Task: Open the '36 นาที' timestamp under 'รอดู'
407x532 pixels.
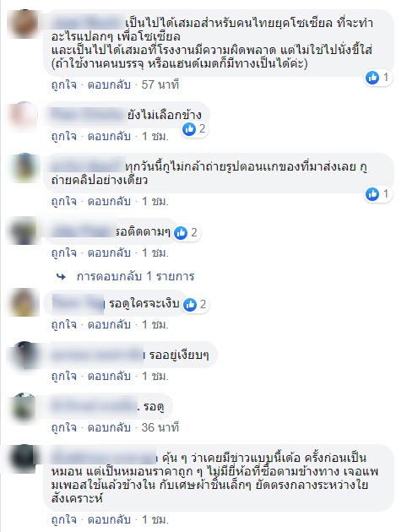Action: (160, 427)
